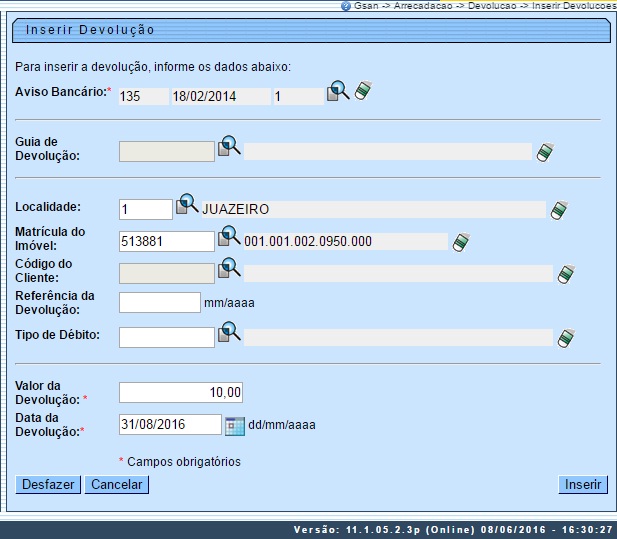Open the Localidade lookup magnifier

[x=187, y=205]
